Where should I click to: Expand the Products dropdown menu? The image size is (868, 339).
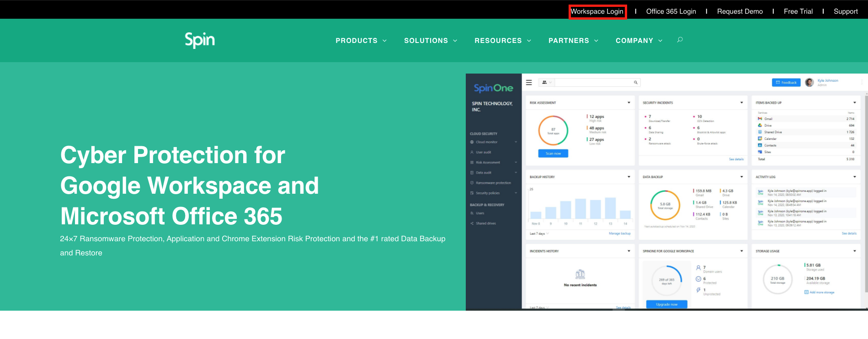(x=361, y=41)
